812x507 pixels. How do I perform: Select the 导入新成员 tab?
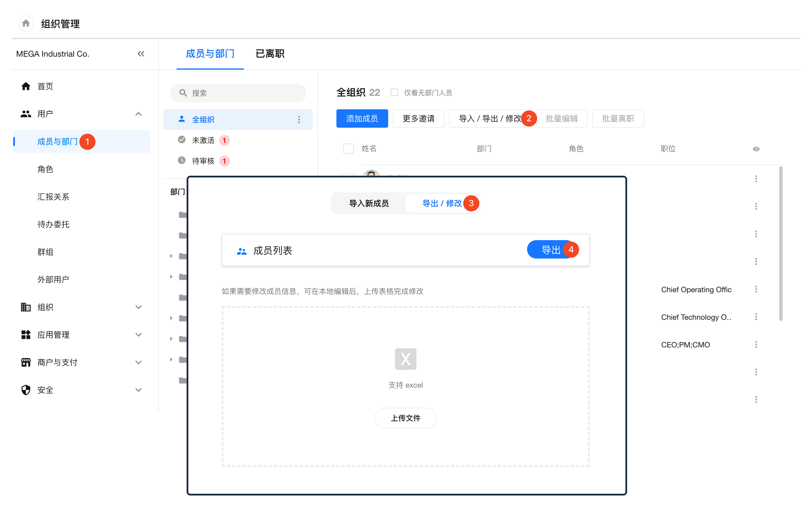(x=368, y=203)
